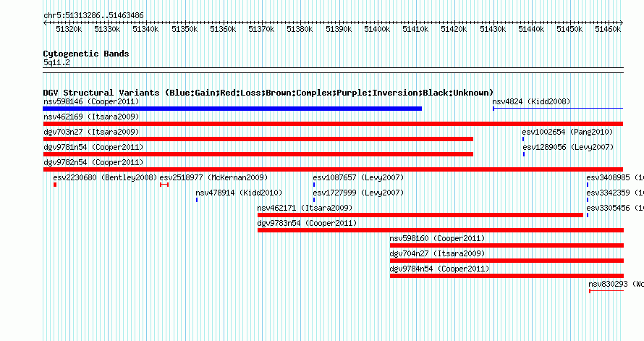Click nsv478914 (Kidd2010) variant label
This screenshot has height=341, width=644.
239,193
